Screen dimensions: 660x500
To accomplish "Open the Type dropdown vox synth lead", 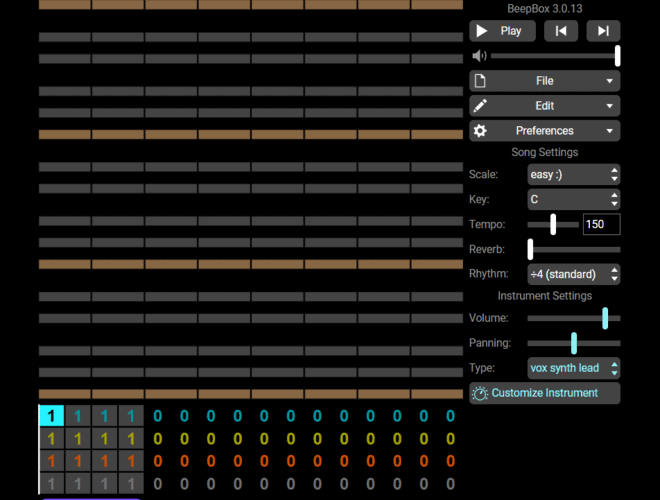I will click(574, 368).
